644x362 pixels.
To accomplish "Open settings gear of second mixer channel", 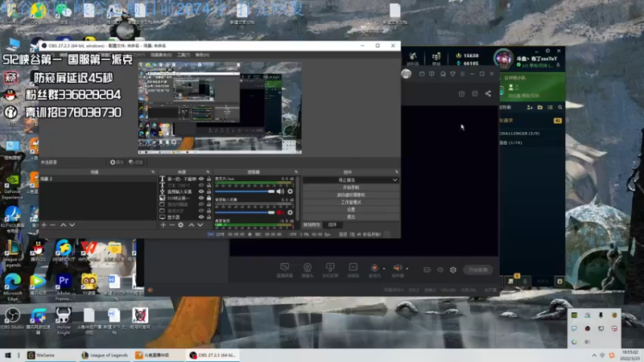I will tap(290, 212).
